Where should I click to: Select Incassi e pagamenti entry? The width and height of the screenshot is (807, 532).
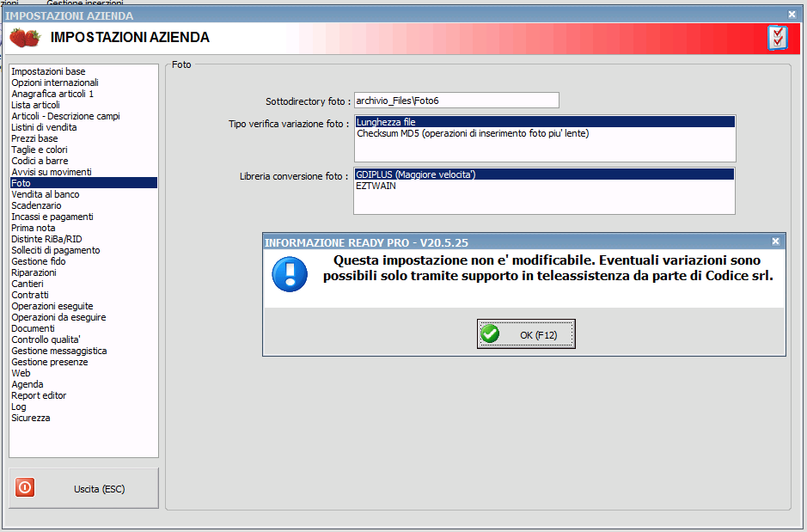pyautogui.click(x=84, y=217)
